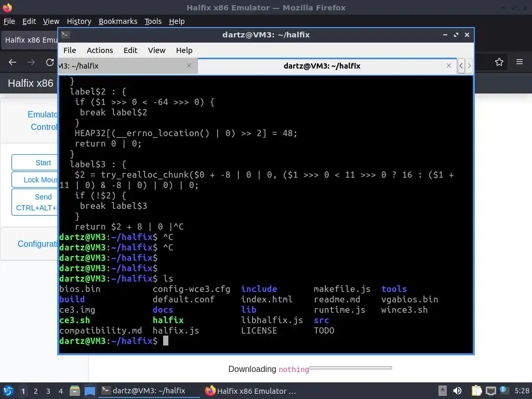Image resolution: width=532 pixels, height=399 pixels.
Task: Click show desktop taskbar icon
Action: (x=90, y=391)
